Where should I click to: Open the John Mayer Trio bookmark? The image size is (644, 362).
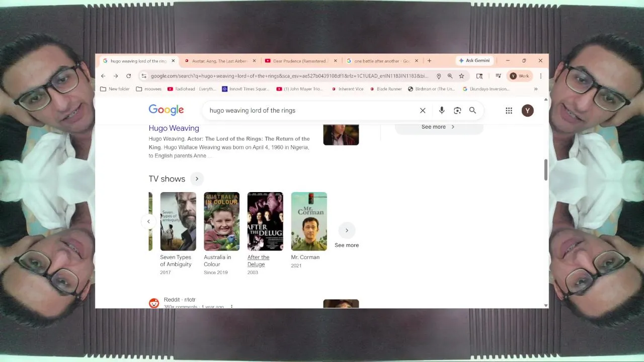click(x=300, y=89)
